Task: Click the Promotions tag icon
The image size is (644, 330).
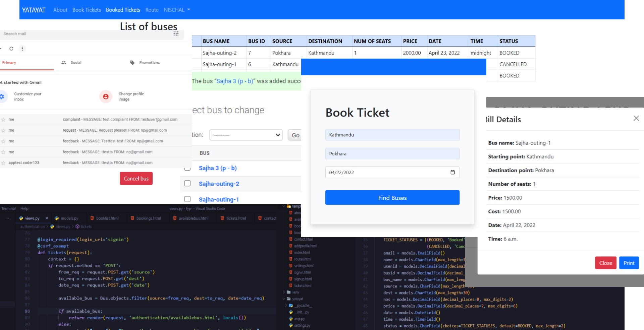Action: pos(132,63)
